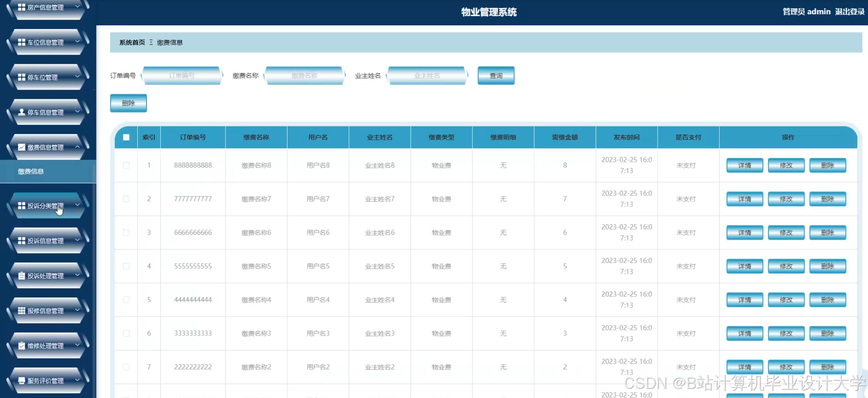The width and height of the screenshot is (868, 398).
Task: Check the row checkbox for order 8888888888
Action: (126, 165)
